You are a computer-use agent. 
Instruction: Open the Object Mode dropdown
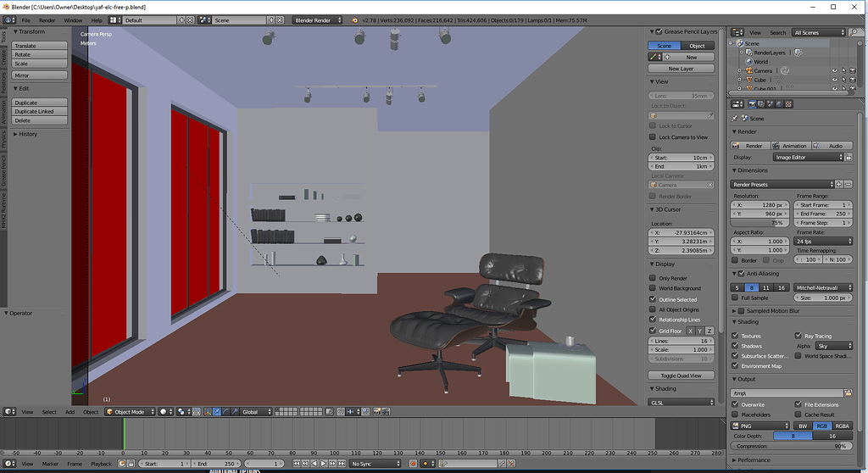tap(130, 411)
